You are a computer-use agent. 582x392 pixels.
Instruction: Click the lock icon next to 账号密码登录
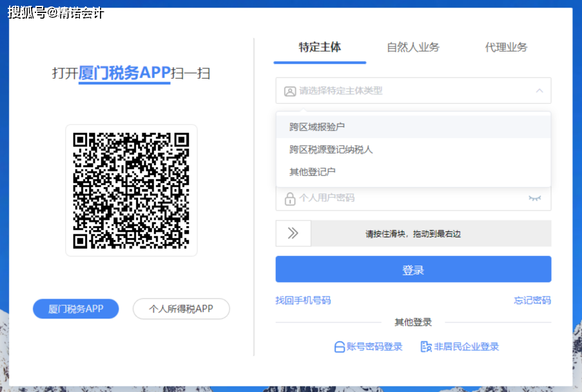click(339, 347)
